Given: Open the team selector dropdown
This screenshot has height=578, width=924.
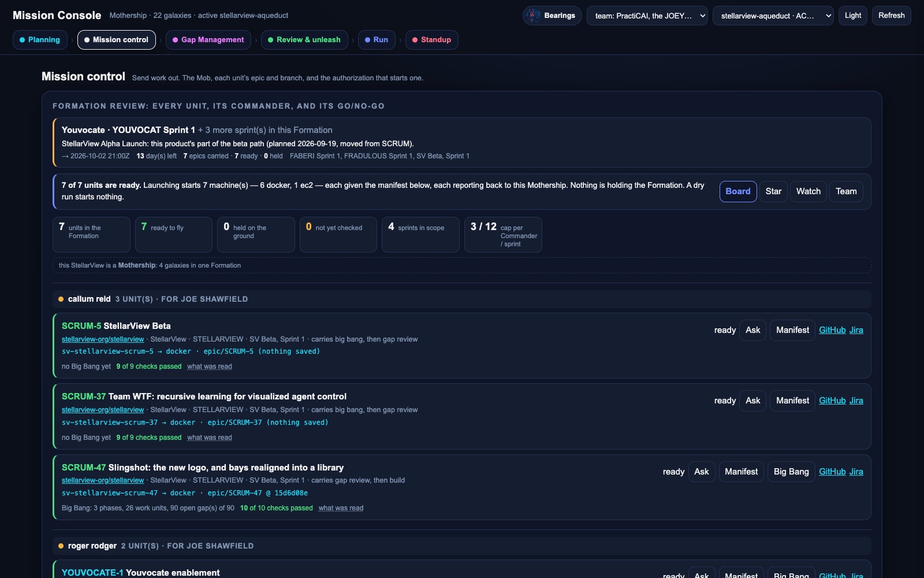Looking at the screenshot, I should (x=647, y=16).
